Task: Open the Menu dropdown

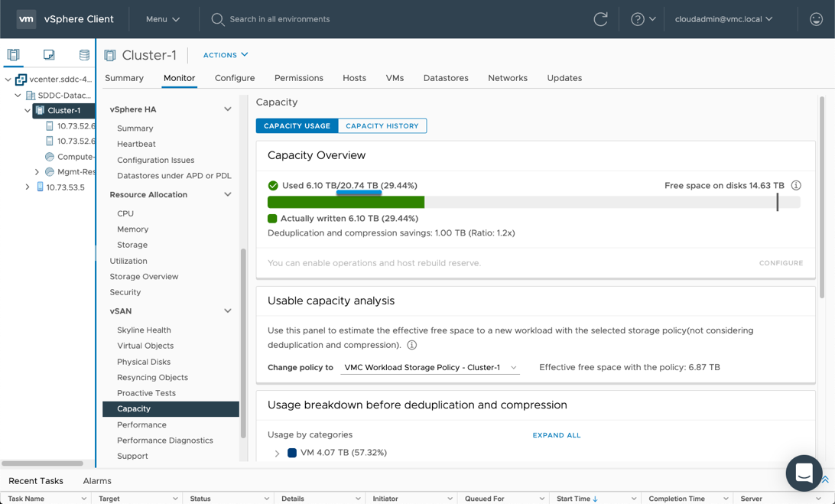Action: pyautogui.click(x=162, y=19)
